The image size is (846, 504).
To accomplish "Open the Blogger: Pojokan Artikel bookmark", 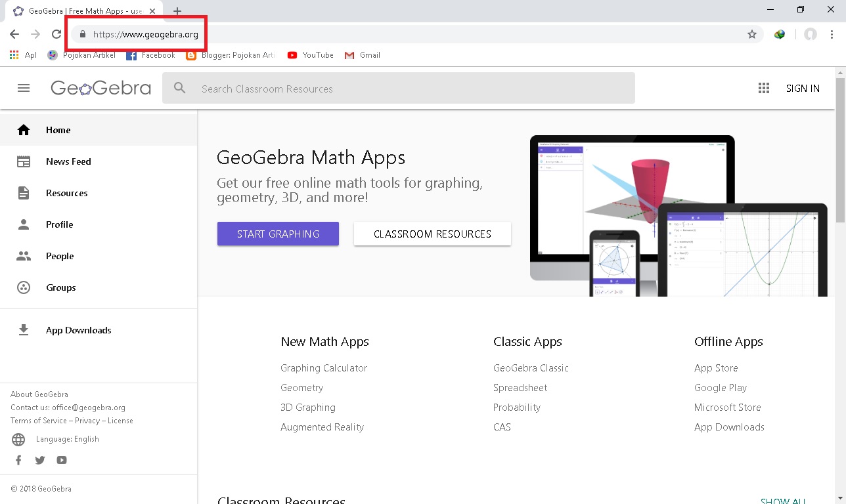I will (x=231, y=55).
